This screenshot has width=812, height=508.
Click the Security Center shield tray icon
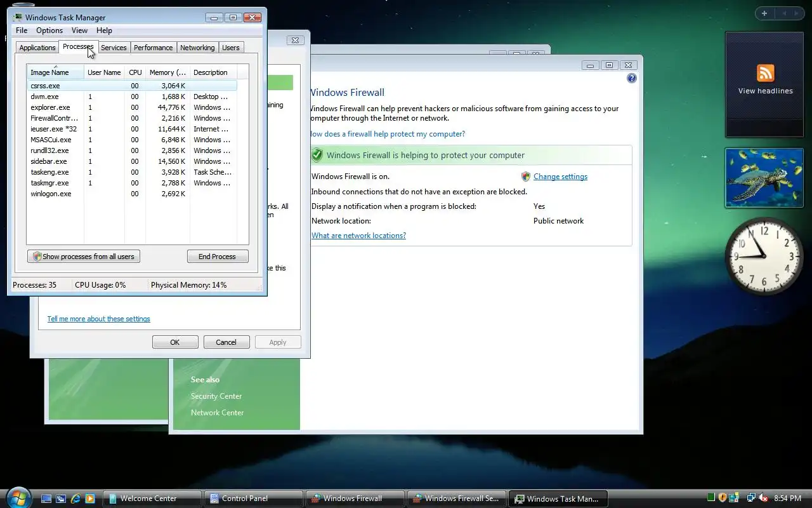pyautogui.click(x=722, y=498)
